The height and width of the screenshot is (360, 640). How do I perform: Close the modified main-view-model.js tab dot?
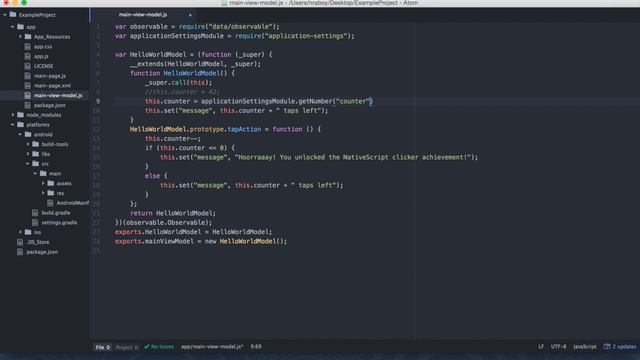(190, 15)
